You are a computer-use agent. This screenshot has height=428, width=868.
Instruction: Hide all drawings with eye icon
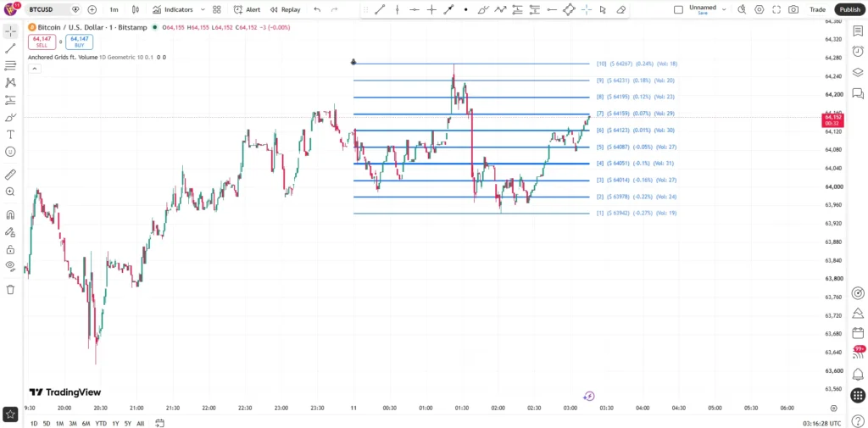tap(10, 265)
